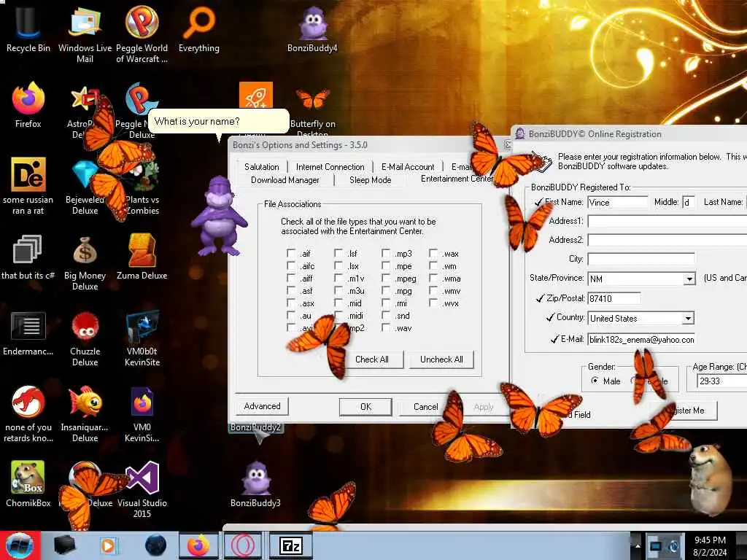The width and height of the screenshot is (747, 560).
Task: Check the .aifc file type box
Action: (291, 265)
